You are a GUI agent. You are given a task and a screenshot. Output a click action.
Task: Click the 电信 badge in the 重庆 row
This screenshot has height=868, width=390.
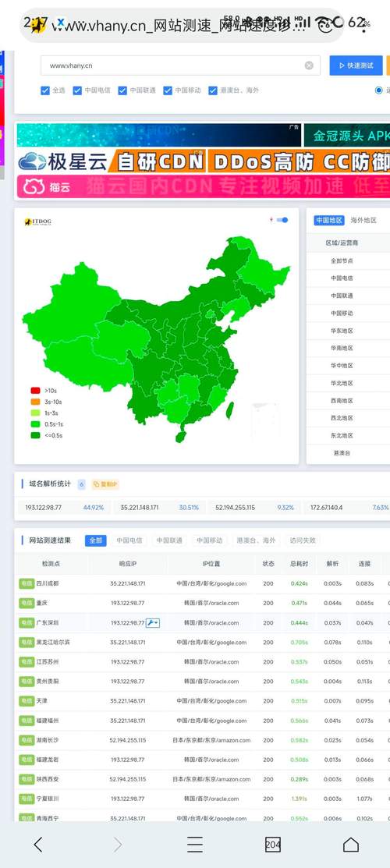(x=27, y=603)
